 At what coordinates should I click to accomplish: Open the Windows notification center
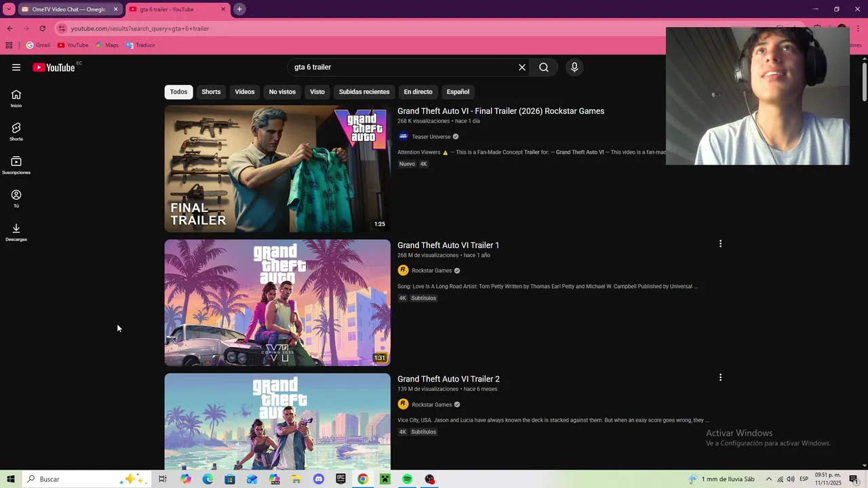point(854,479)
